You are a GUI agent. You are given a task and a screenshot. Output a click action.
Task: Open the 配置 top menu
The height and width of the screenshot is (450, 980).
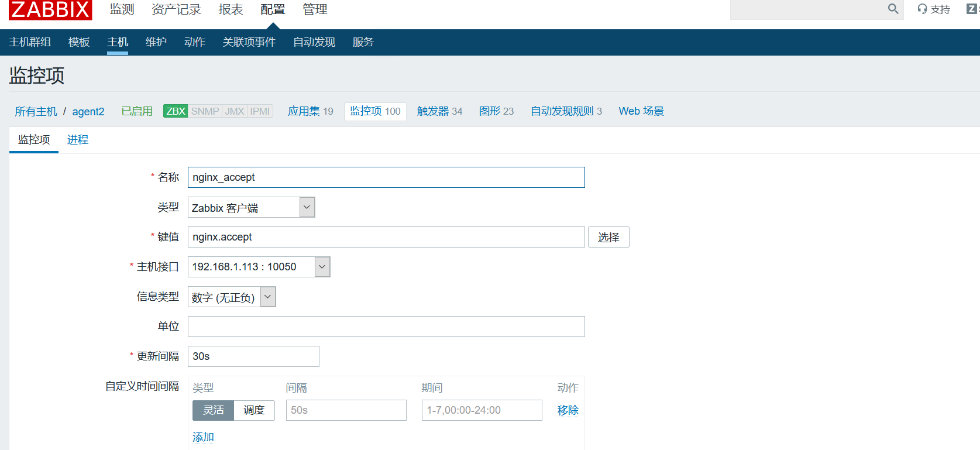click(x=273, y=9)
